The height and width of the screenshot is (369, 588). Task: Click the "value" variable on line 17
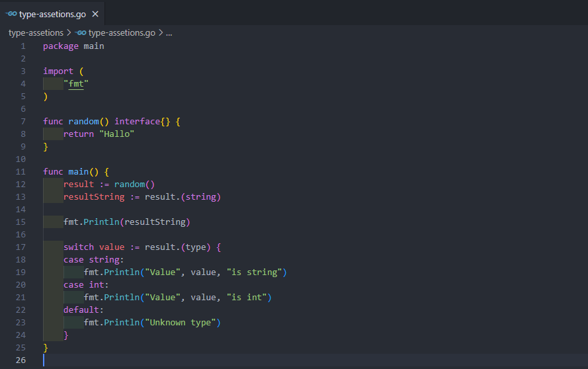point(111,247)
